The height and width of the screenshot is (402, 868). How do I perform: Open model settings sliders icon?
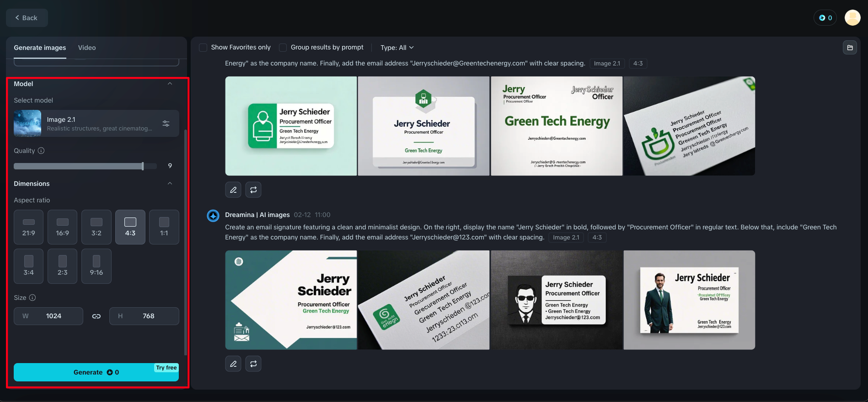(x=166, y=124)
